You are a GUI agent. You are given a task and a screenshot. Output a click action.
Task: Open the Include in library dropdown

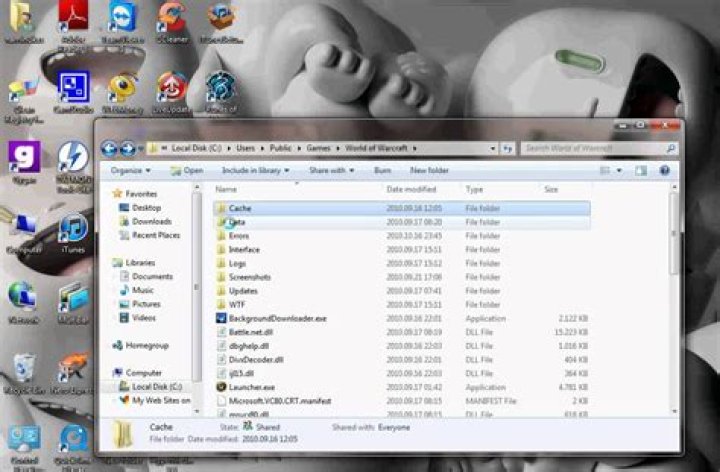(x=255, y=171)
